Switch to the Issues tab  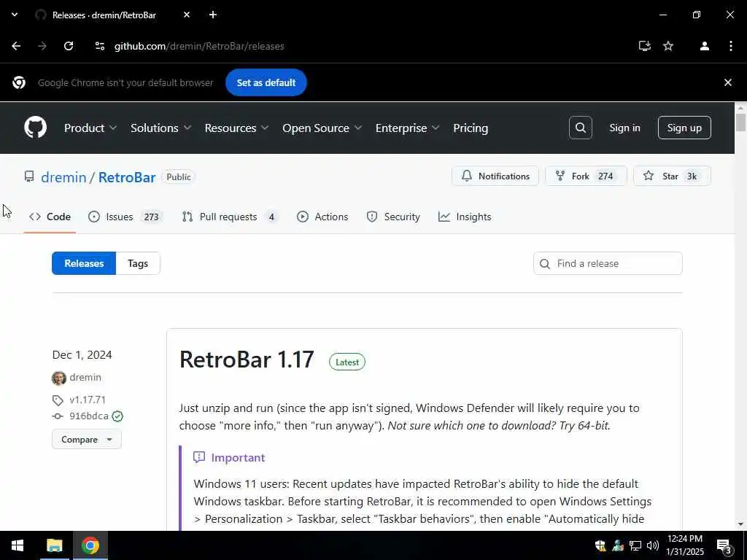(x=125, y=217)
